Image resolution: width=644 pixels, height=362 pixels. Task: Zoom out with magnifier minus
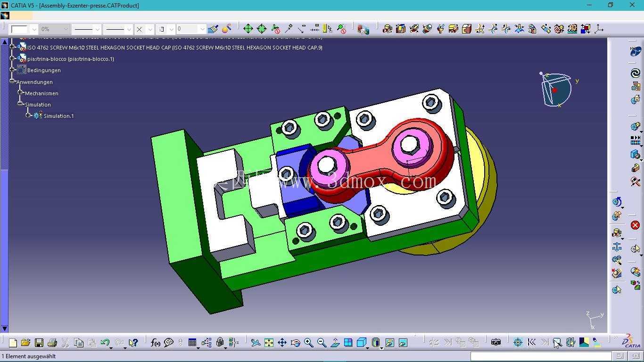(322, 343)
